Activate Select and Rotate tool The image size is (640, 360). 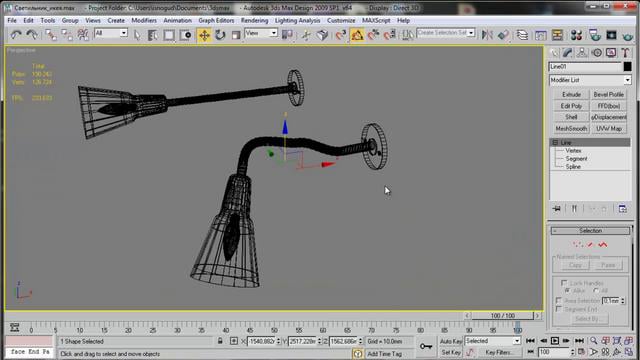[220, 35]
